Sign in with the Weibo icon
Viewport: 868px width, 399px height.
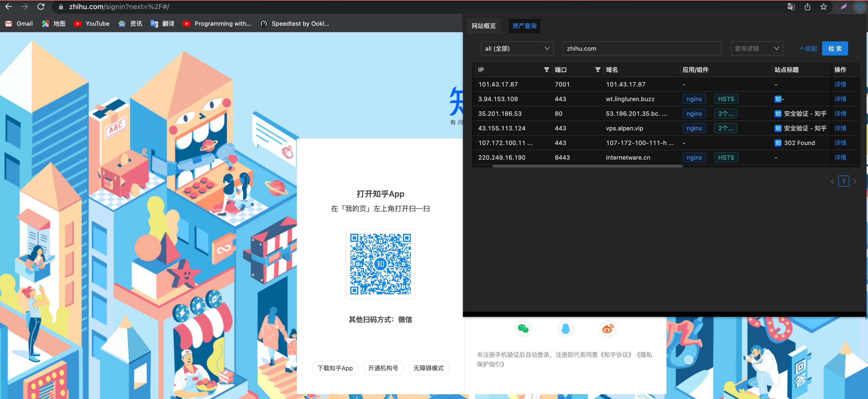coord(608,328)
